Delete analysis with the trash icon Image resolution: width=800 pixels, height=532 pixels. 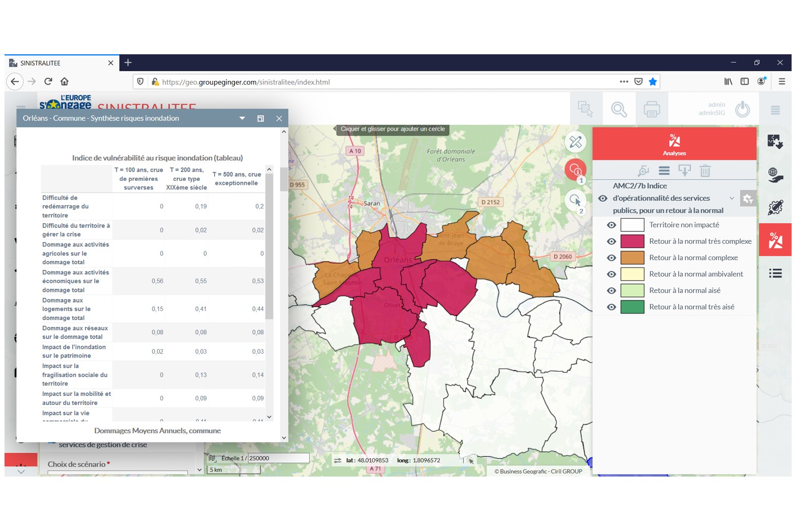tap(705, 171)
